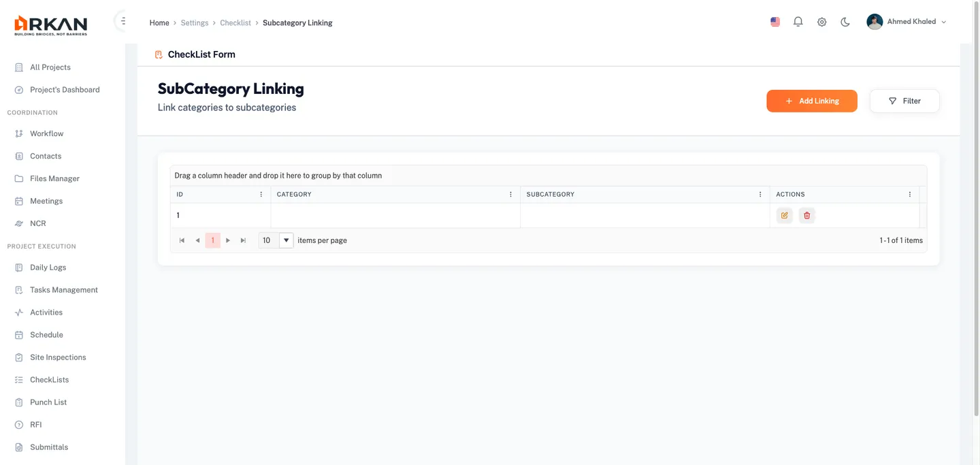Open the Subcategory column menu dropdown
Viewport: 980px width, 465px height.
pyautogui.click(x=760, y=194)
